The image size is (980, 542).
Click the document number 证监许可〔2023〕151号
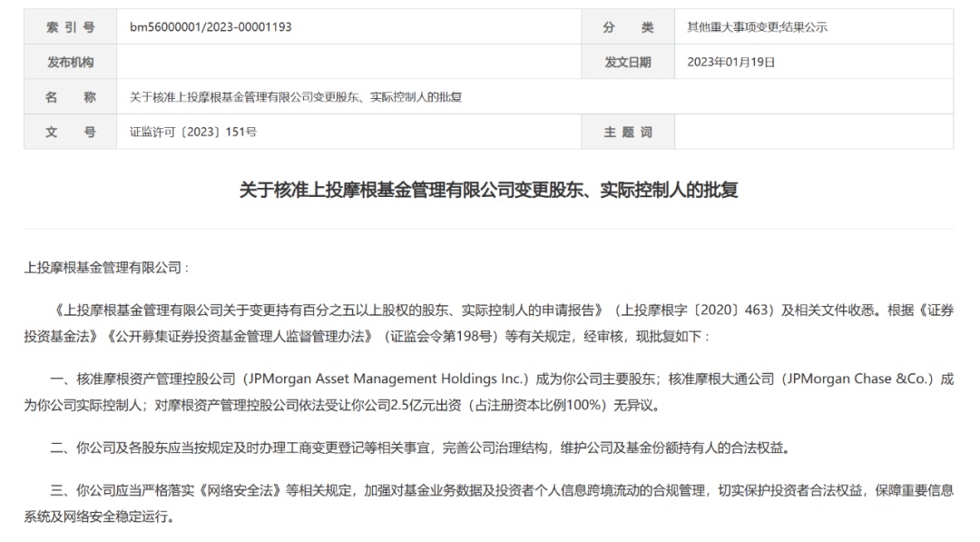pos(195,132)
